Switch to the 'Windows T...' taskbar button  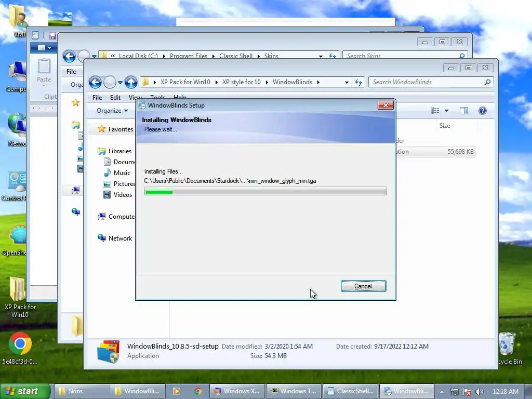294,391
